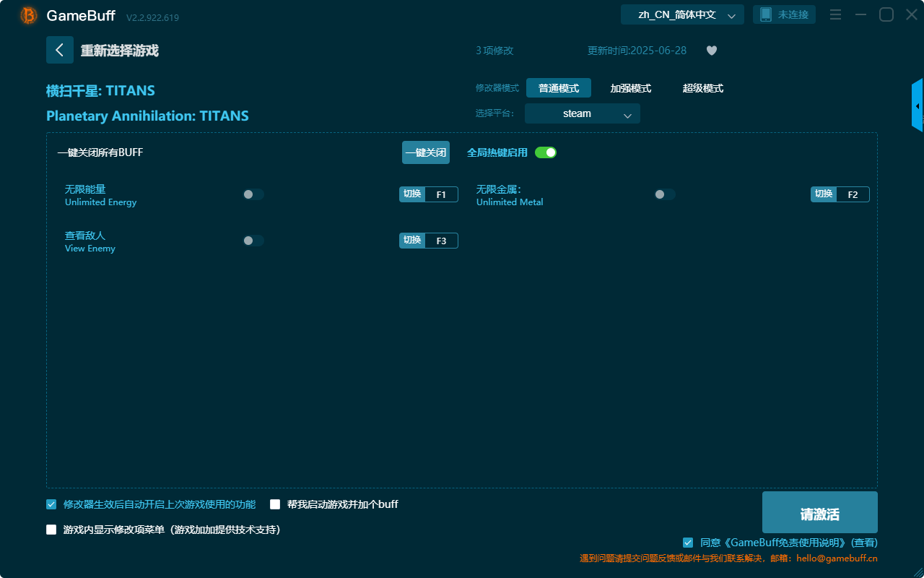Select 加强模式 trainer mode tab

tap(631, 88)
